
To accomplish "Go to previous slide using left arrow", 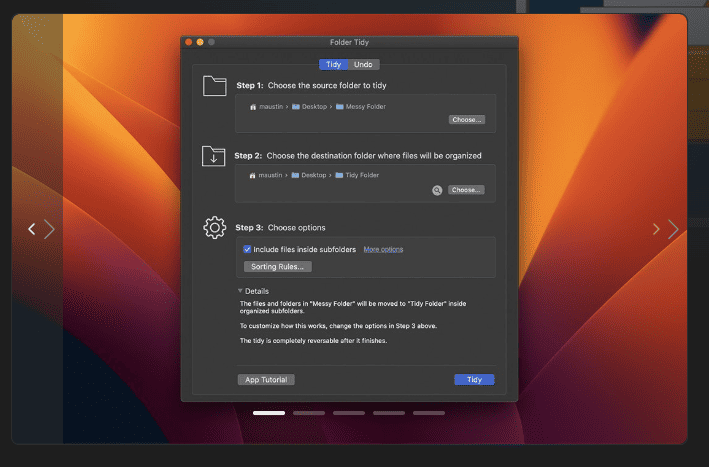I will [x=32, y=229].
